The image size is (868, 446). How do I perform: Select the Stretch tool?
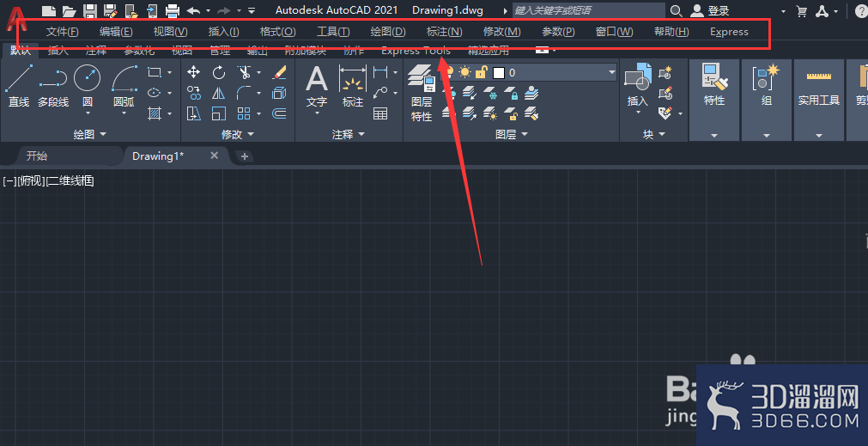click(x=194, y=113)
